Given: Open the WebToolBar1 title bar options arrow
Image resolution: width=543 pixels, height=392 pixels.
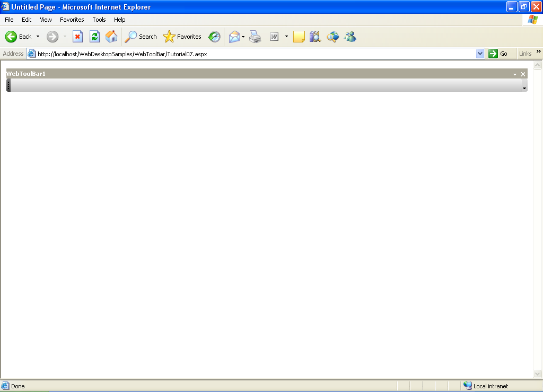Looking at the screenshot, I should coord(514,74).
